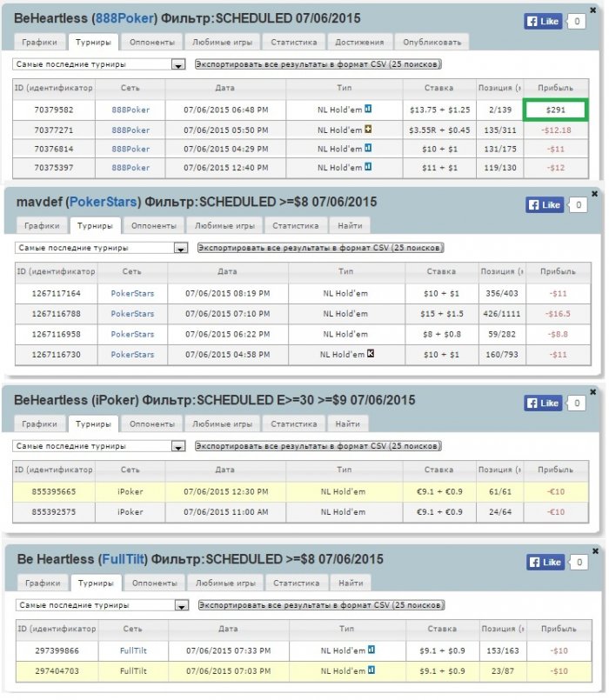Select the position 2/139 cell
The image size is (609, 700).
click(x=500, y=110)
